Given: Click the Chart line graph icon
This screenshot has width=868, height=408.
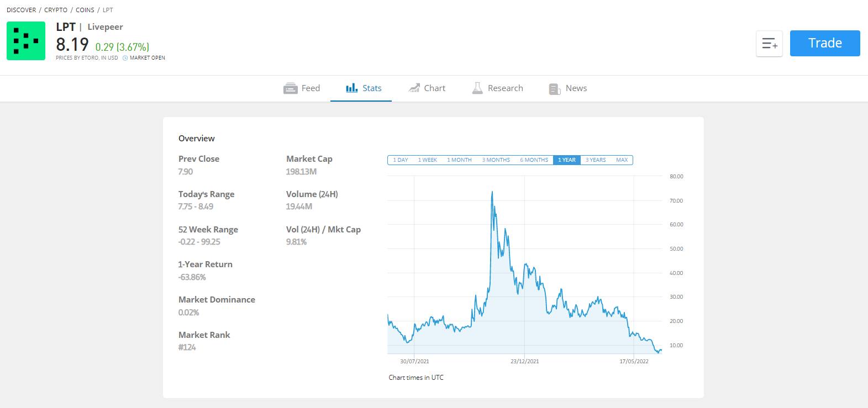Looking at the screenshot, I should tap(414, 88).
